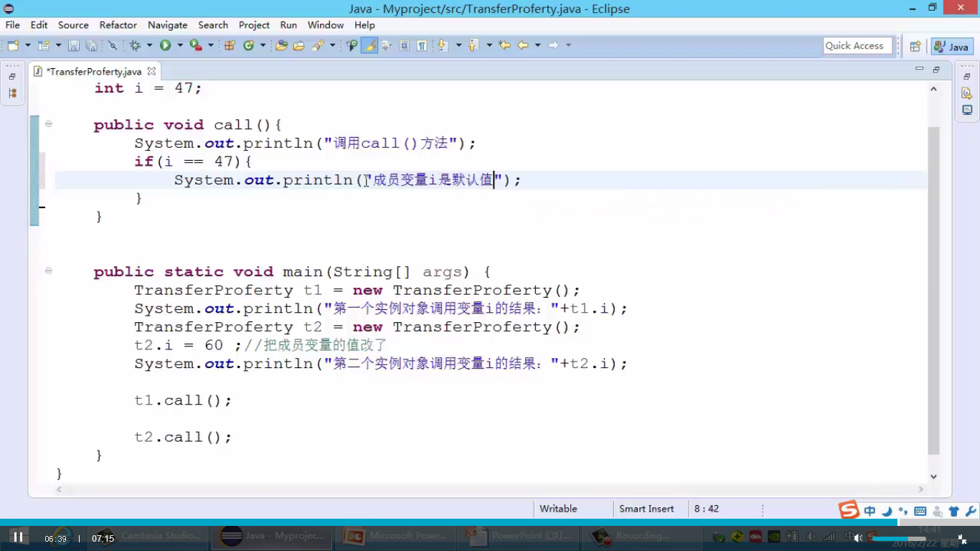Screen dimensions: 980x551
Task: Click the New Java Class icon
Action: [249, 45]
